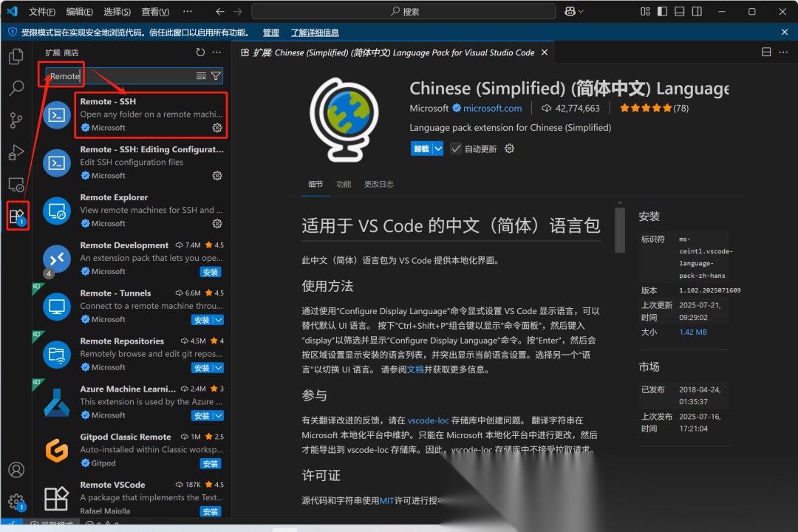Open the MIT license link
This screenshot has height=532, width=798.
coord(386,500)
